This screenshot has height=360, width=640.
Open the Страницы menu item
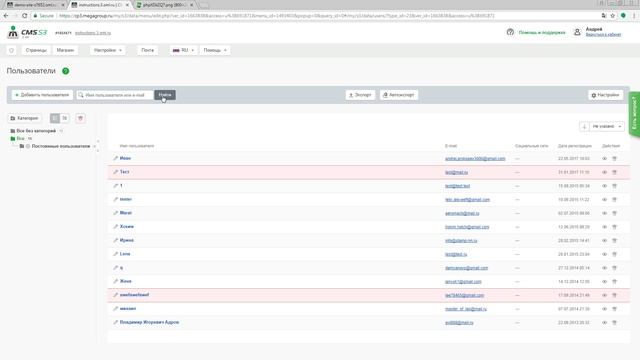click(36, 50)
